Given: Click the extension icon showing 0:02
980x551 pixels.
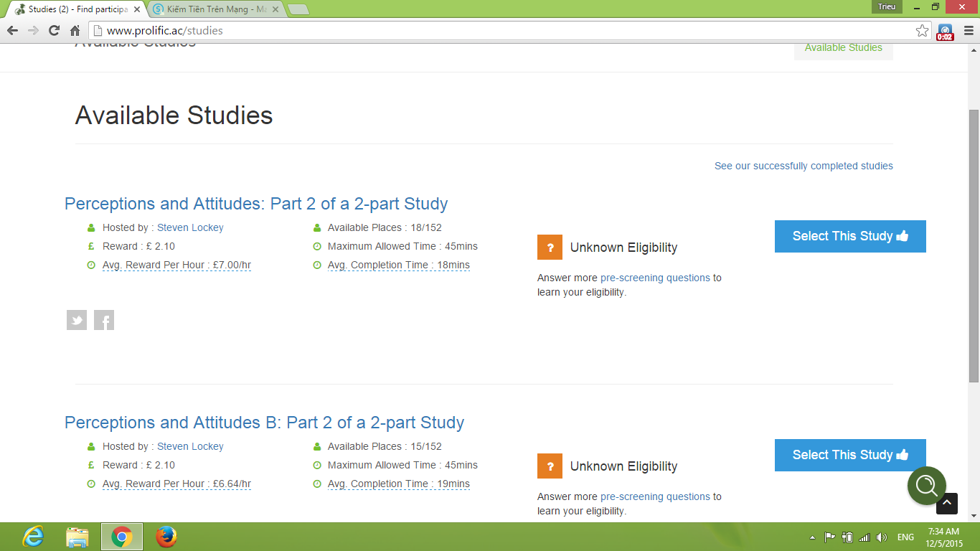Looking at the screenshot, I should (x=945, y=32).
